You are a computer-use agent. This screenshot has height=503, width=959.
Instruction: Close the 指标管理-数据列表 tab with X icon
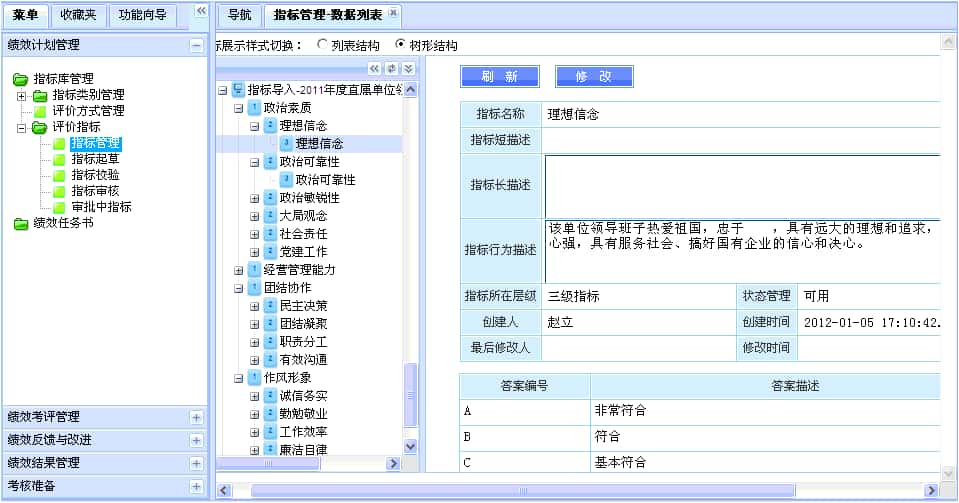point(393,13)
